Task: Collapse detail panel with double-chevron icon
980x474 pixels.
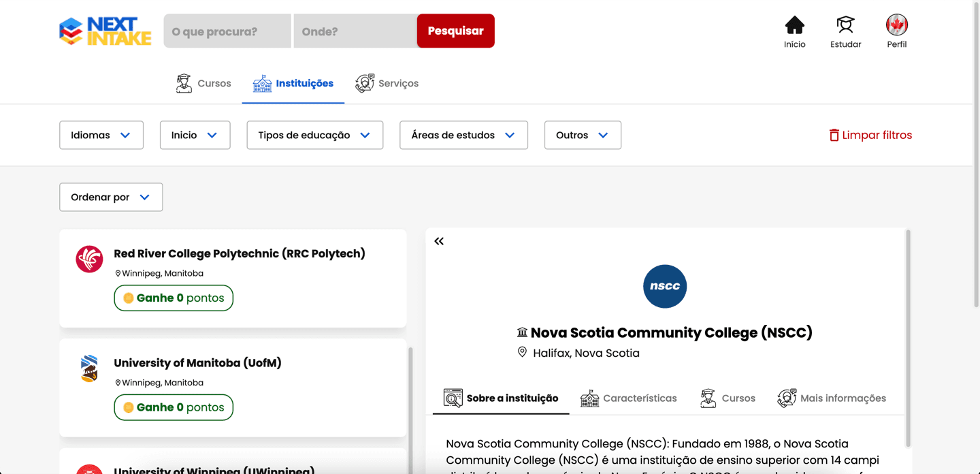Action: pos(439,241)
